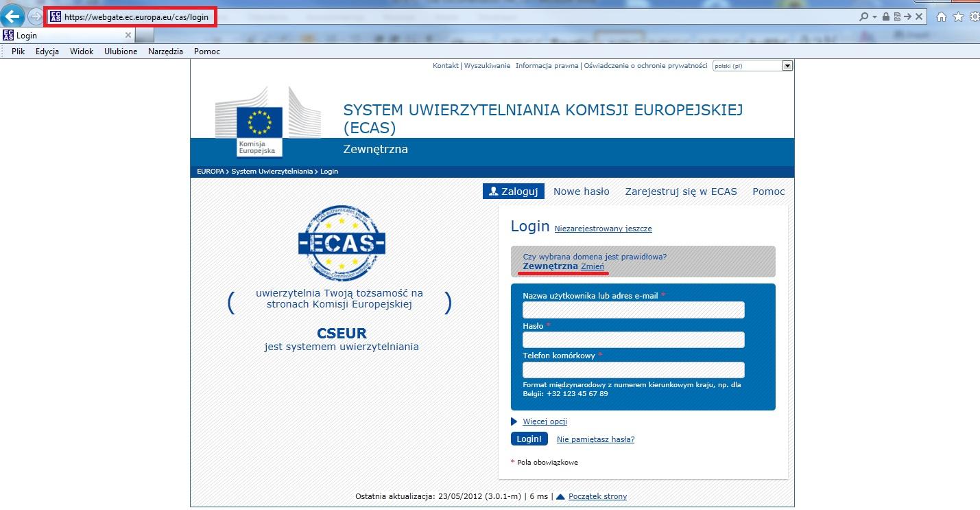Click the CSEUR text
Viewport: 980px width, 510px height.
[342, 334]
